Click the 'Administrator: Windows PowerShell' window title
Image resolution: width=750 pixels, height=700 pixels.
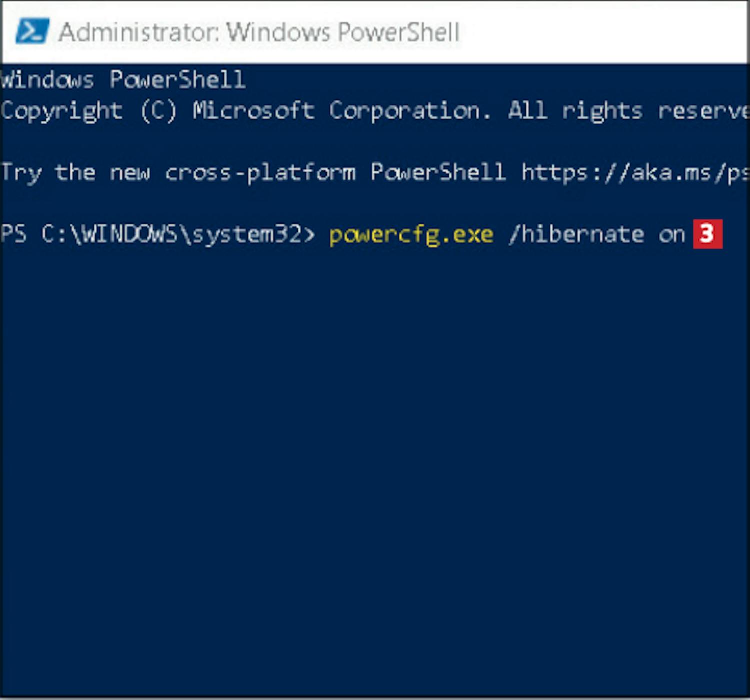[259, 32]
